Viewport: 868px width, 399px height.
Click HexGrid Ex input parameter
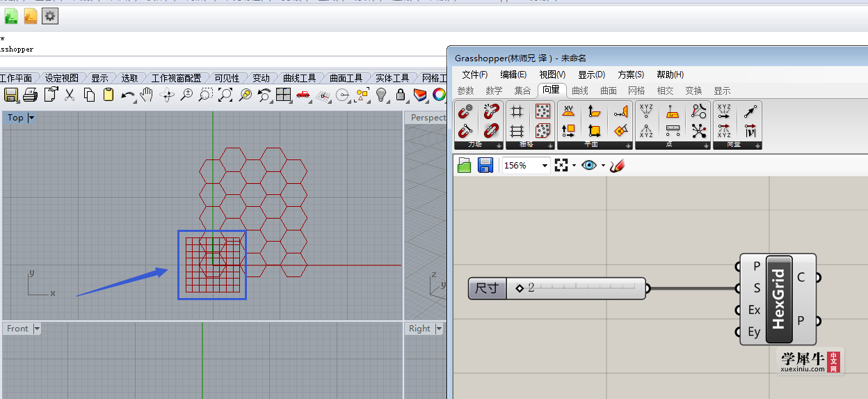click(755, 310)
